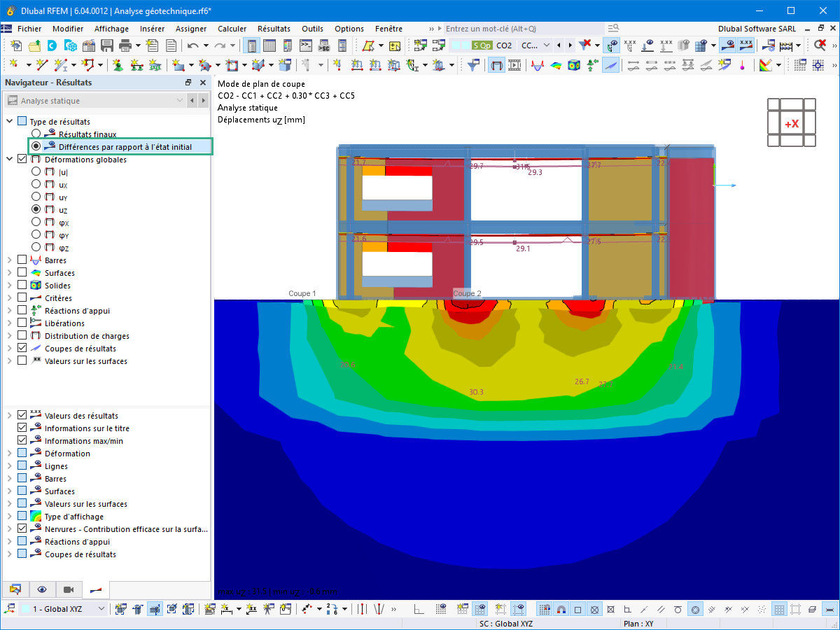
Task: Select the uX deformation radio button
Action: 36,185
